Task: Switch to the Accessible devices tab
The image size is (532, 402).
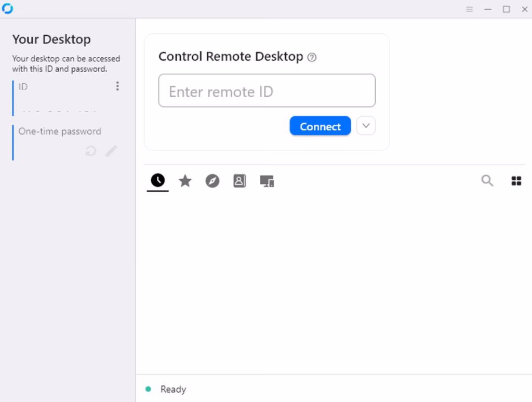Action: pos(267,181)
